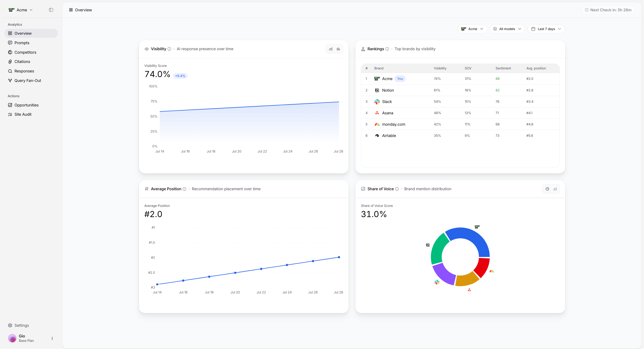Click the Rankings podium icon
644x349 pixels.
(363, 49)
